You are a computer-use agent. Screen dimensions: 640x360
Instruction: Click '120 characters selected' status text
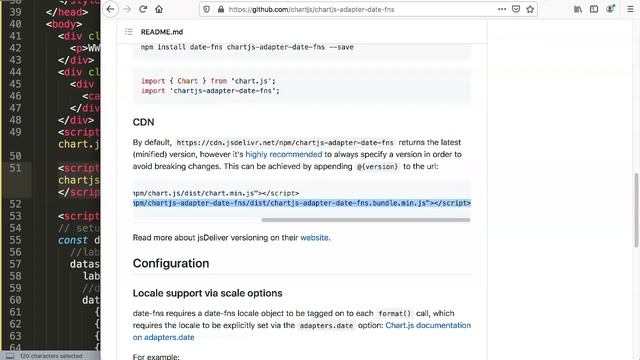(x=51, y=356)
